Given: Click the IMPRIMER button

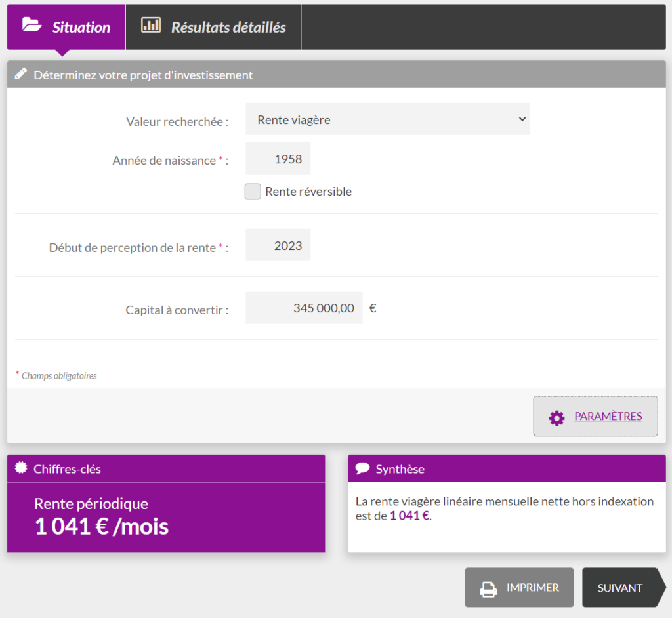Looking at the screenshot, I should (x=519, y=588).
